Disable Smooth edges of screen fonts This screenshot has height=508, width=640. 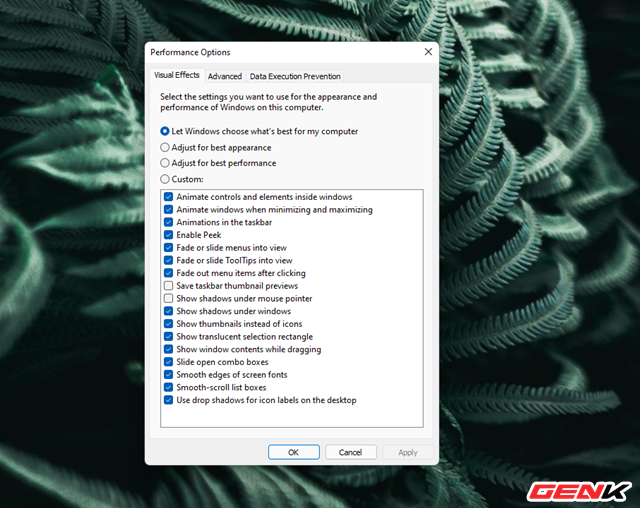point(169,375)
